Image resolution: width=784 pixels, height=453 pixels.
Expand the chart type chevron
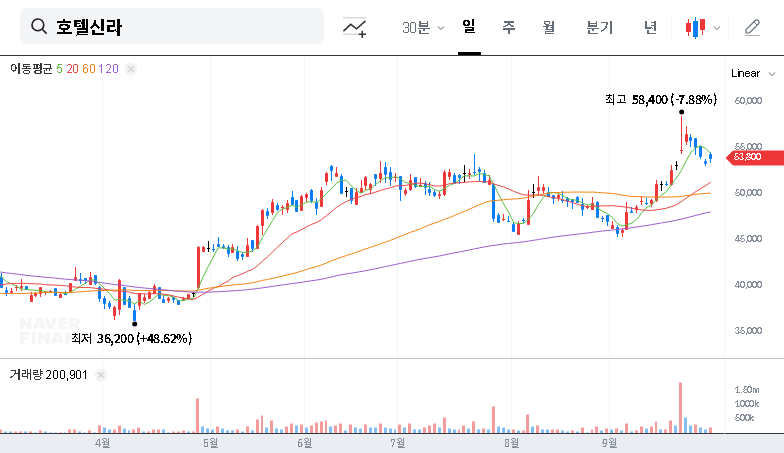click(x=716, y=28)
